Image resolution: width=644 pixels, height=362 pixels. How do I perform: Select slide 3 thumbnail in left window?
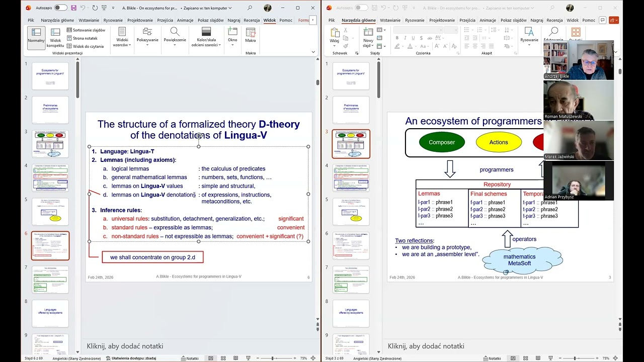(x=50, y=144)
